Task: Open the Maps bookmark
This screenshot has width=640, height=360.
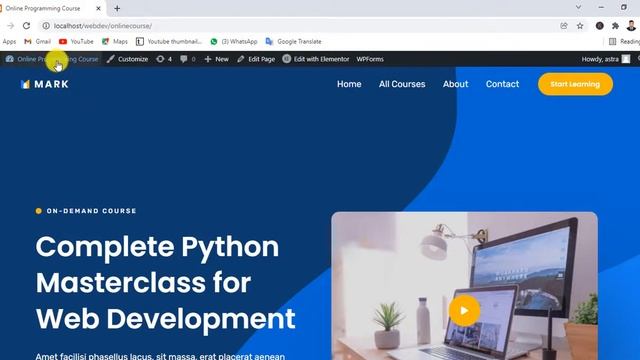Action: 115,42
